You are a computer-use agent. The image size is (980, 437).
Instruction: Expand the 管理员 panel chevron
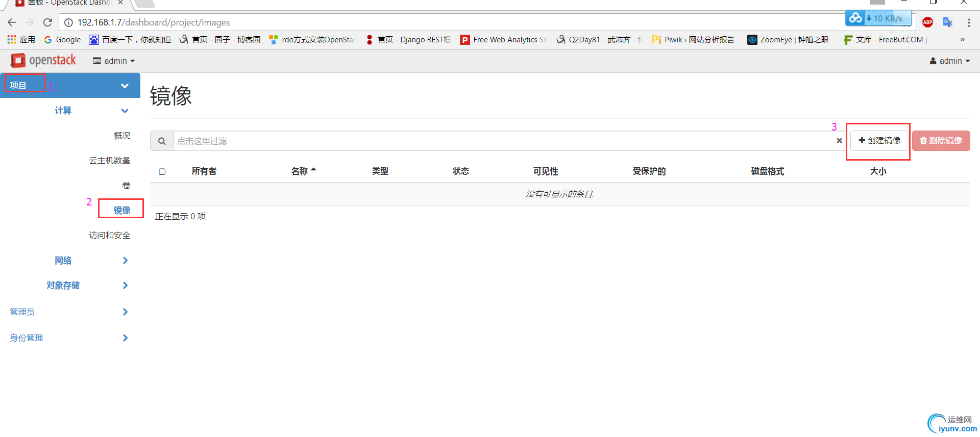point(125,312)
